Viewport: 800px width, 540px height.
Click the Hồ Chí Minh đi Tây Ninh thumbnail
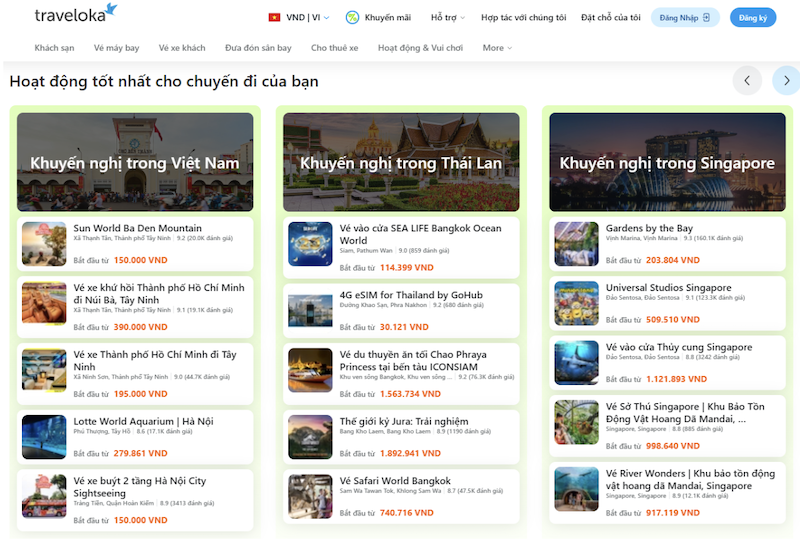click(x=44, y=370)
